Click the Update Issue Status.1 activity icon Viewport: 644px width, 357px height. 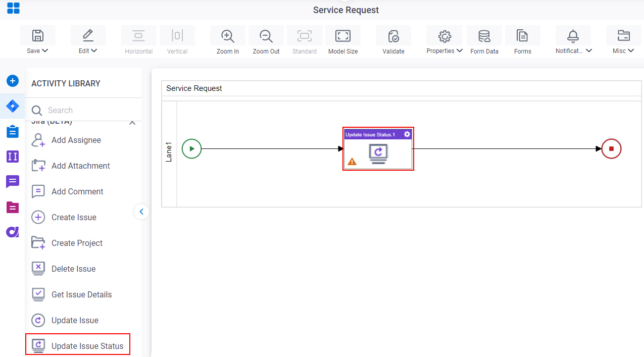(x=378, y=154)
